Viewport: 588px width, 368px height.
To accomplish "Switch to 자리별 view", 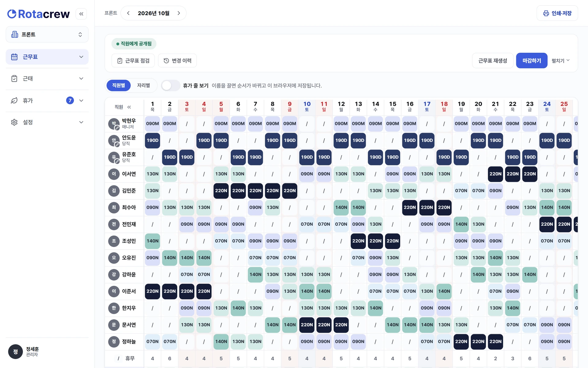I will pyautogui.click(x=143, y=86).
